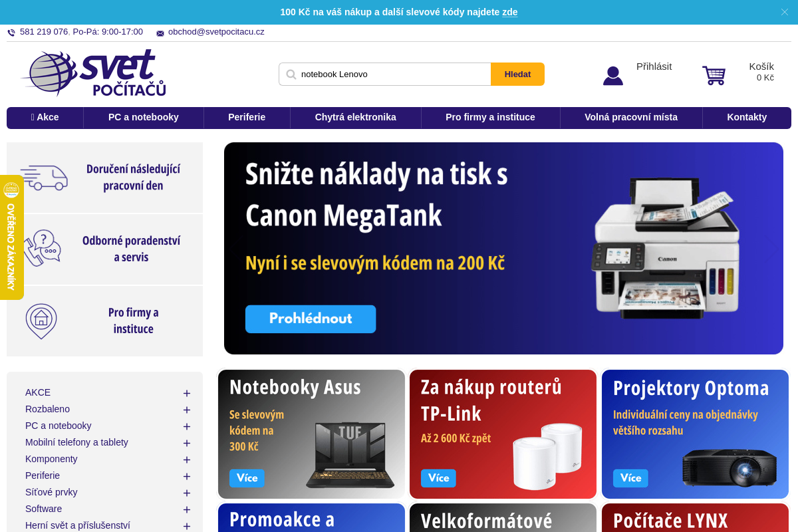Click the 'zde' discount codes link
Screen dimensions: 798x532
(x=510, y=12)
